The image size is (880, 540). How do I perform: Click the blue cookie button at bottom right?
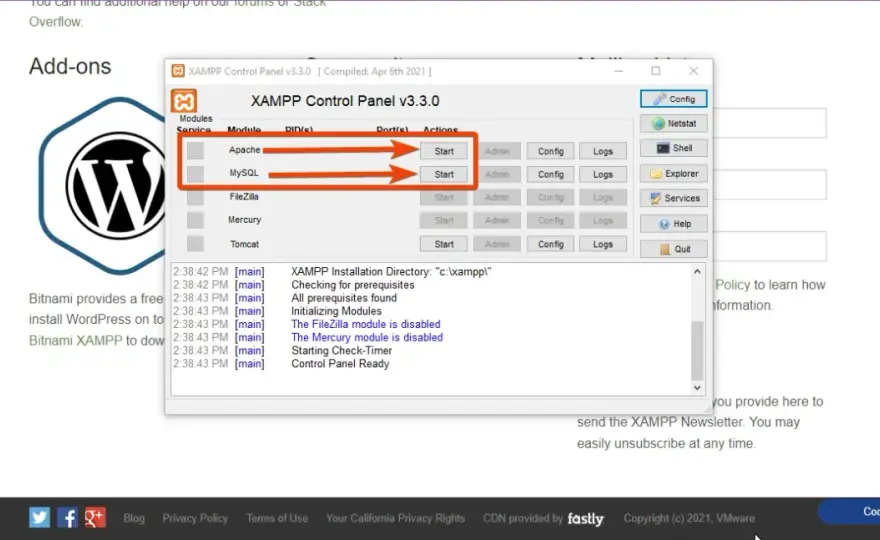(x=849, y=511)
